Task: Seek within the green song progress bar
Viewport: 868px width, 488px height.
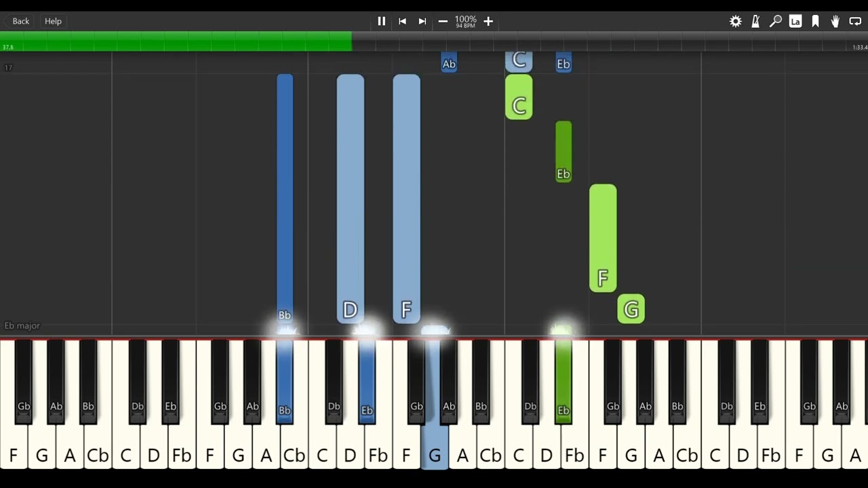Action: click(176, 41)
